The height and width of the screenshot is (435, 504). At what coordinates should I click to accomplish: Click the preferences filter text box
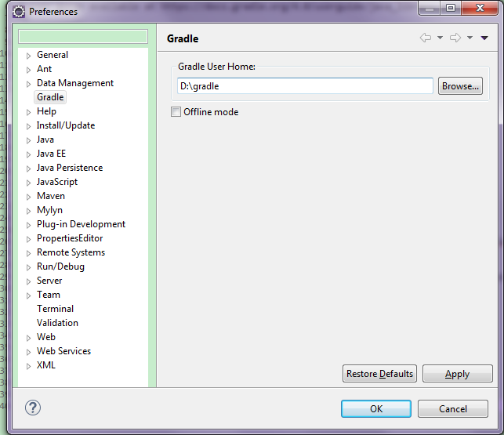(x=83, y=36)
